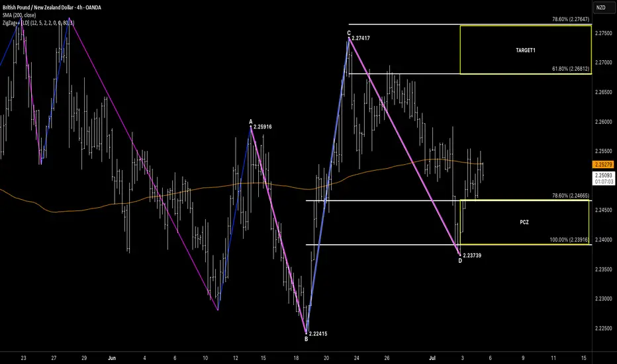The image size is (617, 364).
Task: Click point A price label 2.25916
Action: 262,126
